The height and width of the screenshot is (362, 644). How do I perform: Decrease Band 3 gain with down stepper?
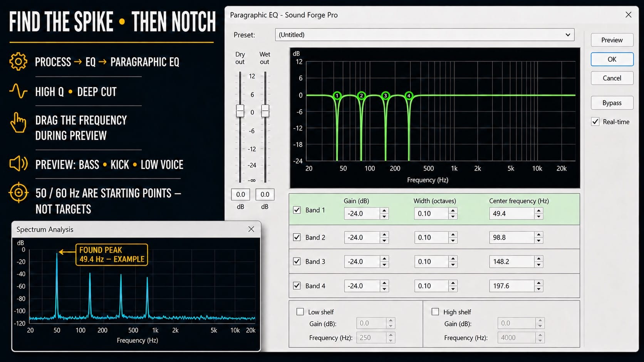pos(384,265)
